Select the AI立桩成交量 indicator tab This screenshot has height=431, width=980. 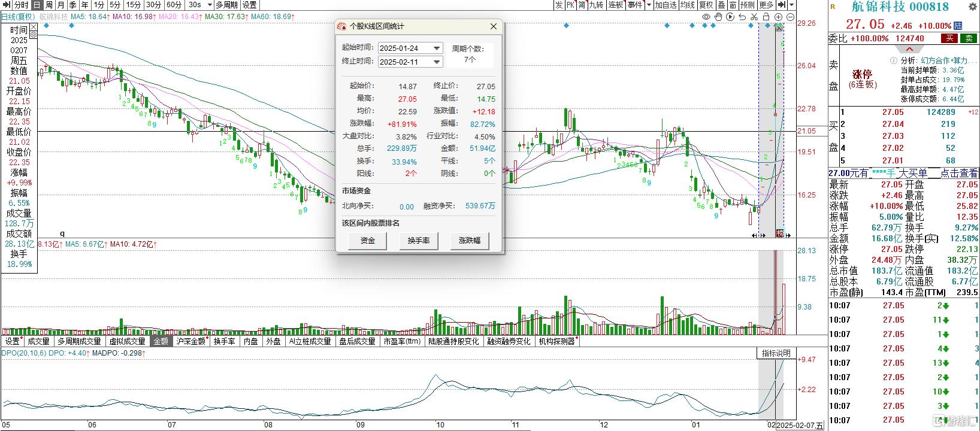[310, 341]
